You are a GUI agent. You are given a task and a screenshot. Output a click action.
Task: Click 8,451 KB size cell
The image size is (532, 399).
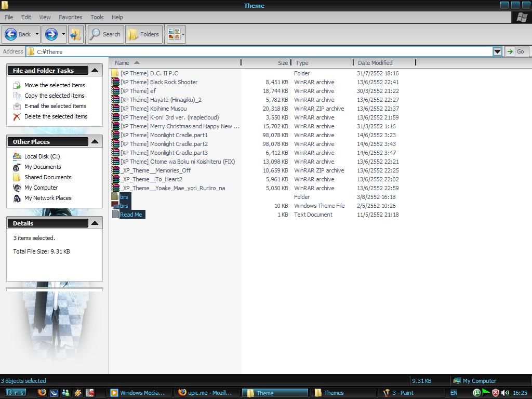point(277,82)
